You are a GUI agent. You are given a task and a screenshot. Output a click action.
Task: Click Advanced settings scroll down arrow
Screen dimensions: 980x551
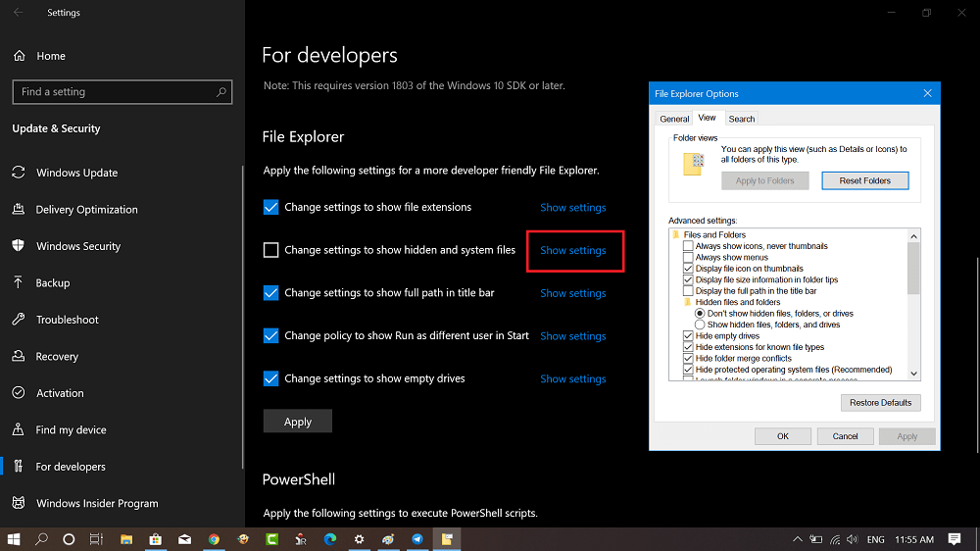coord(913,374)
